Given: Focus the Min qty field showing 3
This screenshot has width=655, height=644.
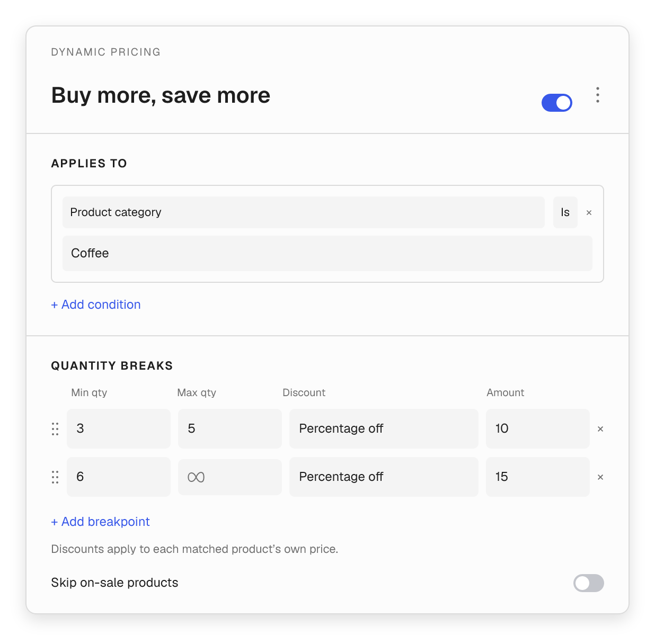Looking at the screenshot, I should click(119, 428).
